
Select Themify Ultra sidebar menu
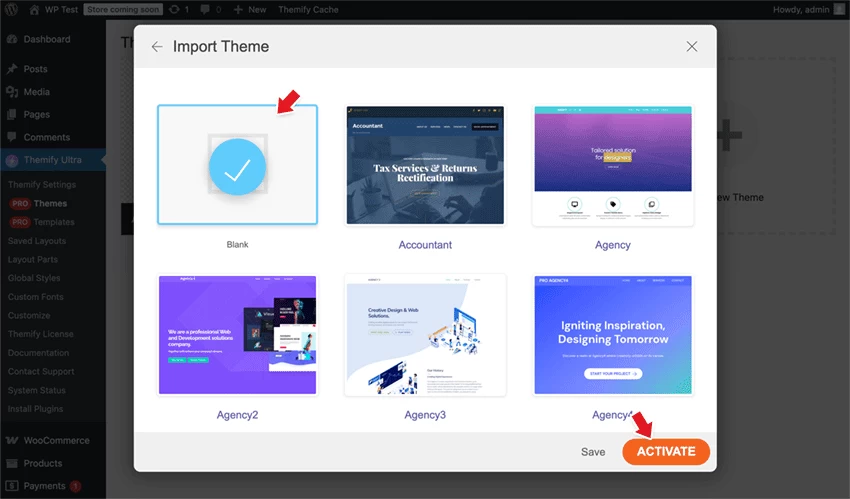pos(53,160)
